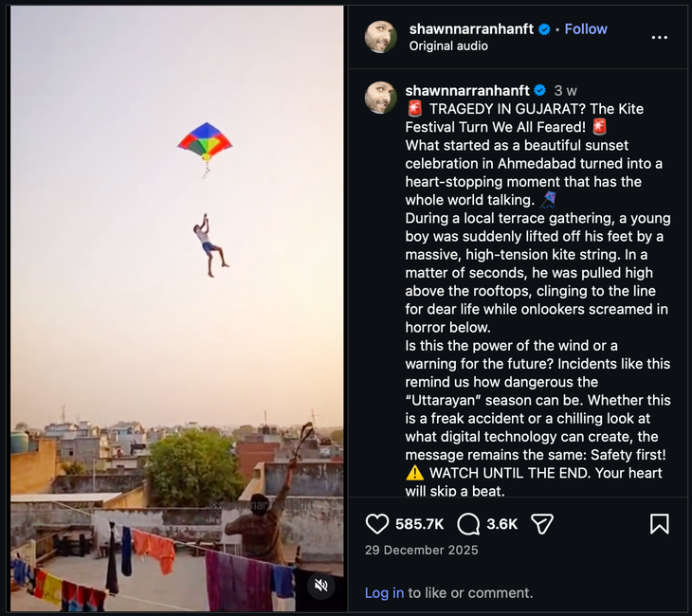Click Log in link
Screen dimensions: 692x616
[384, 593]
